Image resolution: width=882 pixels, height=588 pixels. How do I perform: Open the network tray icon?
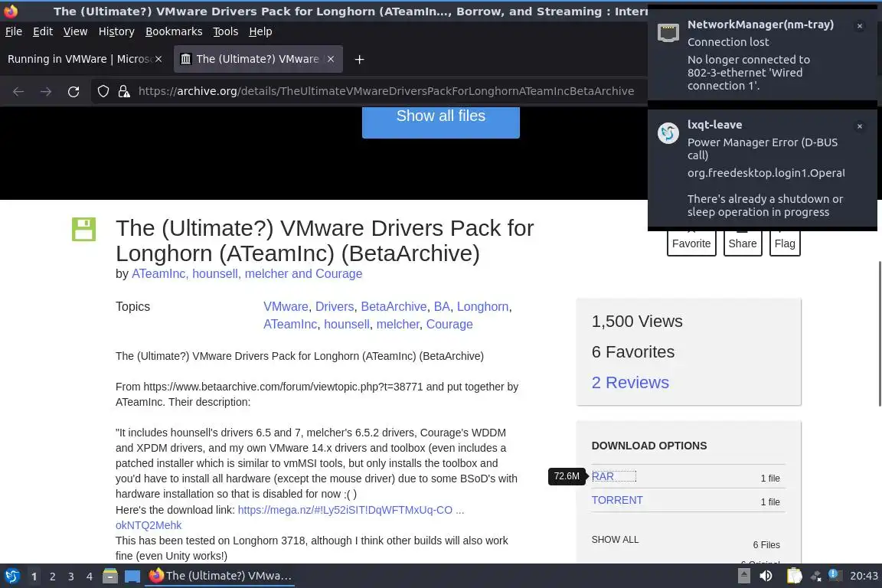click(x=815, y=576)
